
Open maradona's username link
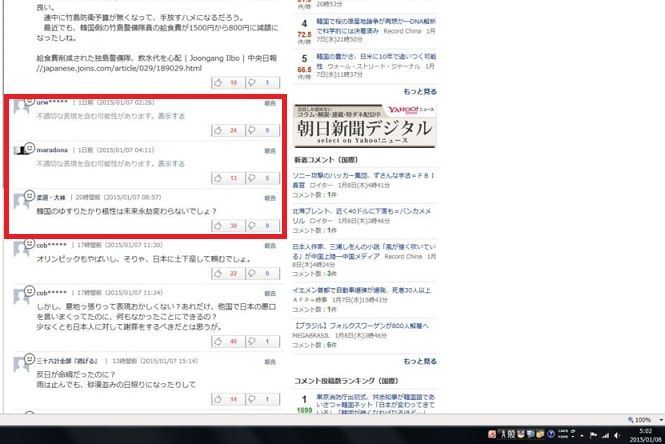[x=52, y=150]
